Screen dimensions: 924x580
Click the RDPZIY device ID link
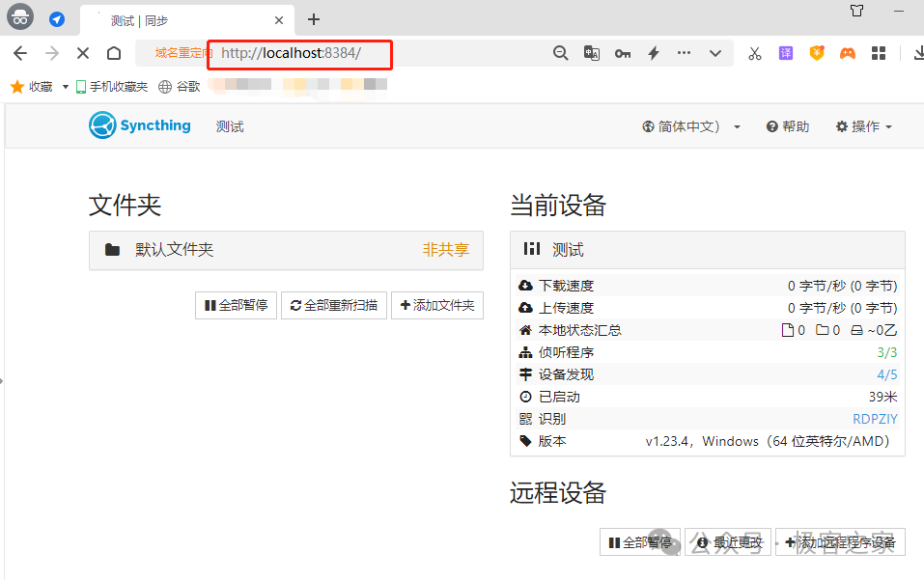tap(874, 419)
